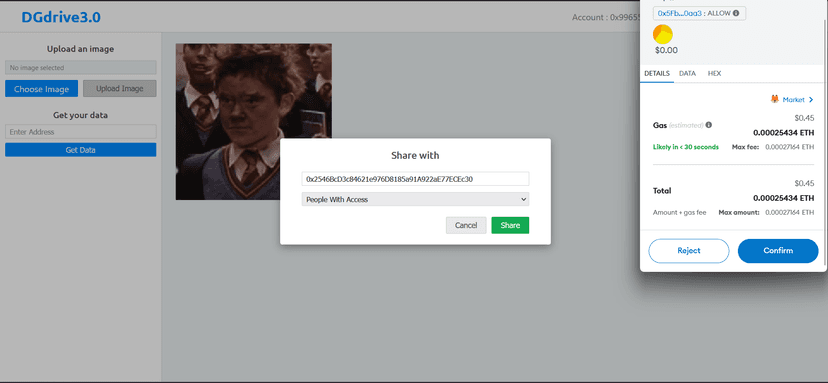
Task: Cancel the Share with dialog
Action: [x=466, y=225]
